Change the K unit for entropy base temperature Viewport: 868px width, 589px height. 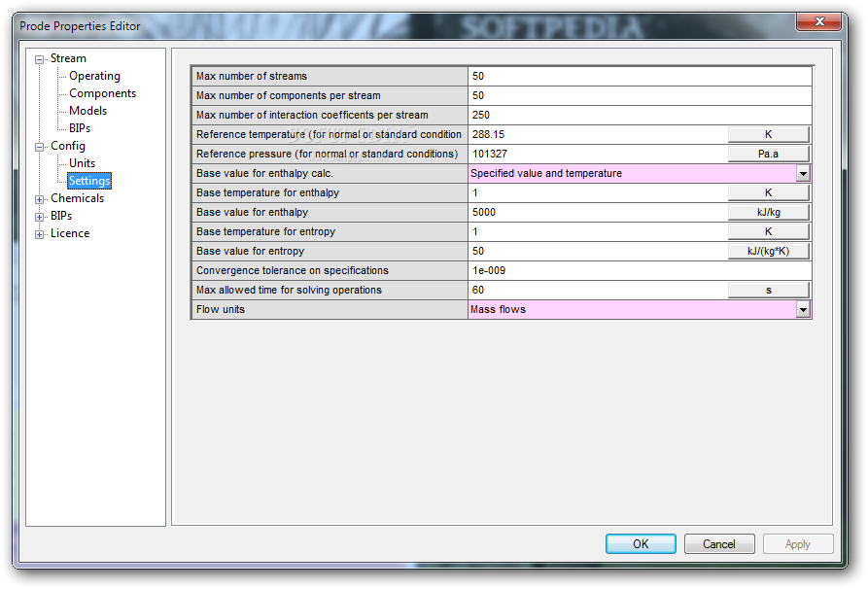click(768, 231)
